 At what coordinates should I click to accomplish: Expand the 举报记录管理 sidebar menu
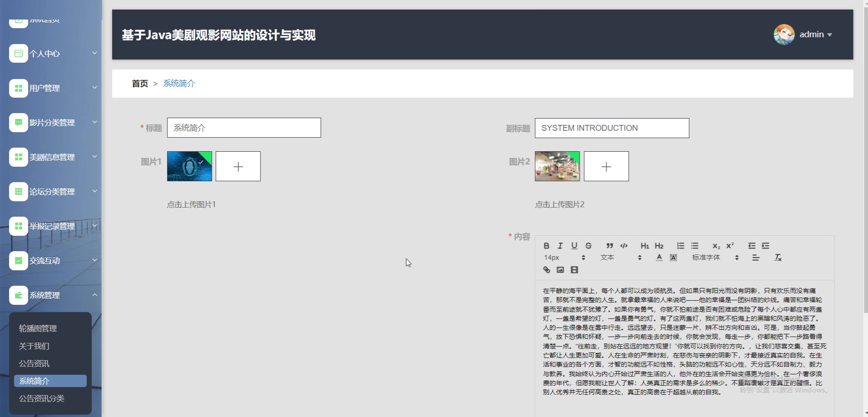pos(51,226)
